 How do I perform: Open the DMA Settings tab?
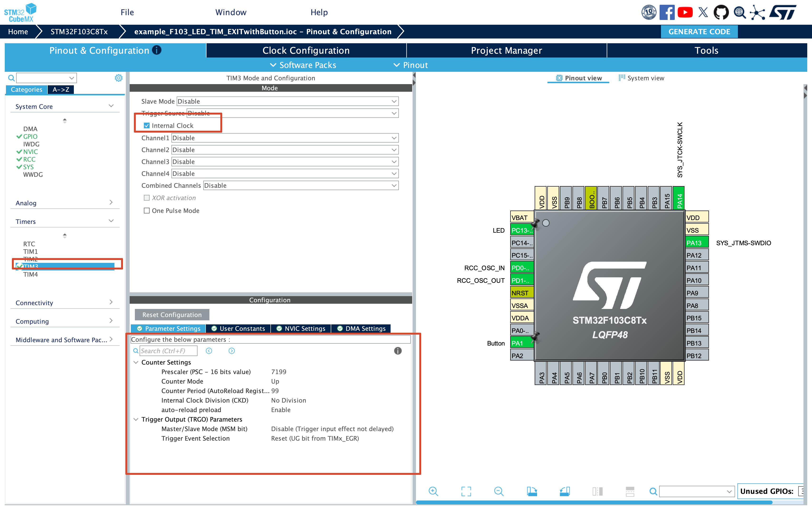point(361,328)
